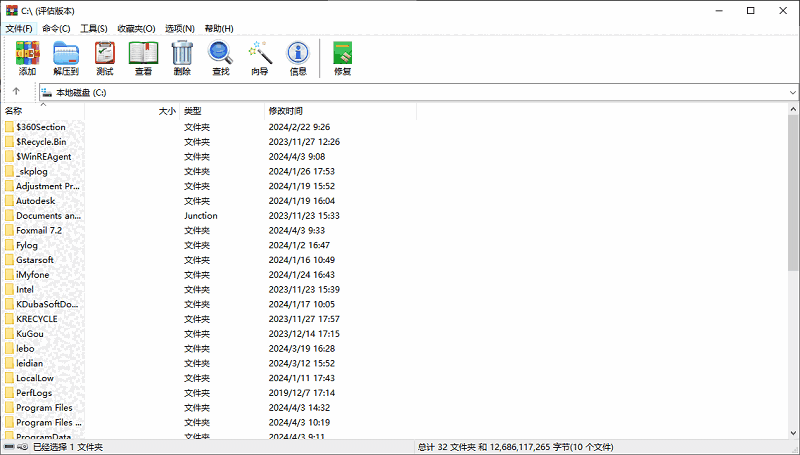Click the 解压到 (Extract to) icon

66,58
